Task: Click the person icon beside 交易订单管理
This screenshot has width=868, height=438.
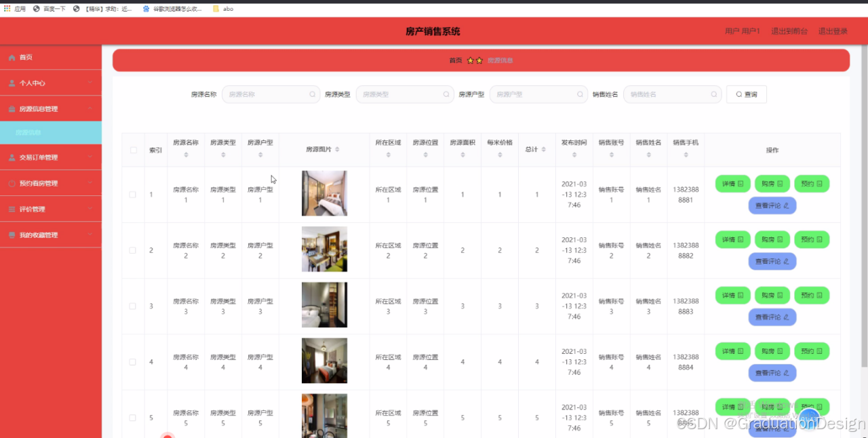Action: (x=12, y=157)
